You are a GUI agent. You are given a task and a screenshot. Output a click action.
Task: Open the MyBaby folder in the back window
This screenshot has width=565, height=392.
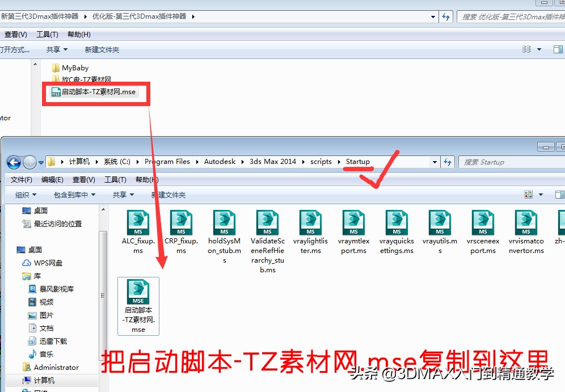(x=70, y=68)
